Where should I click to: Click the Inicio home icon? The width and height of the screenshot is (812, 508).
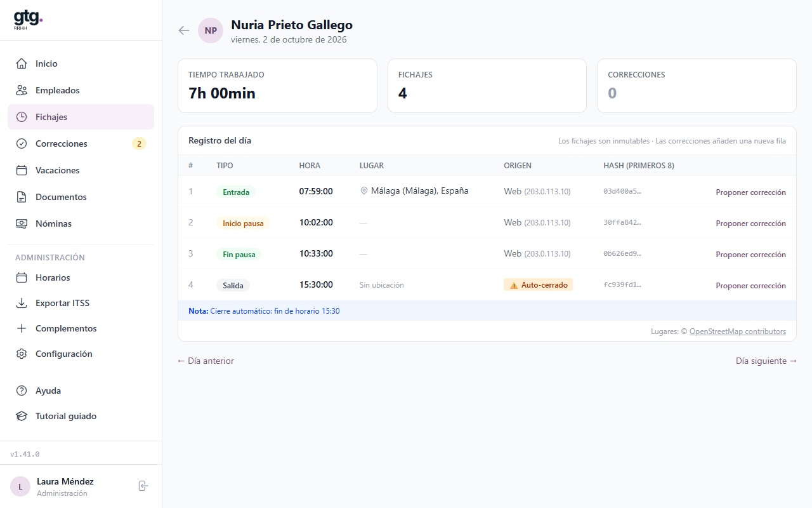22,63
